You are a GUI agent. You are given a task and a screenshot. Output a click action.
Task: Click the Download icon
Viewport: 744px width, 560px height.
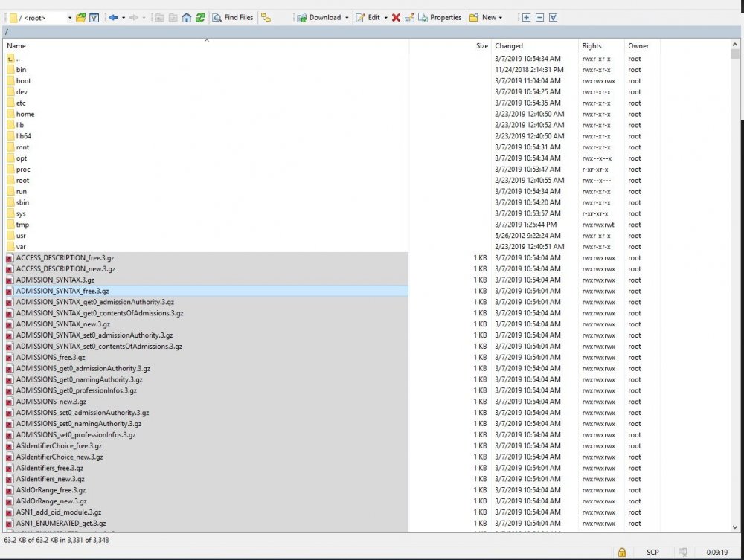[301, 18]
